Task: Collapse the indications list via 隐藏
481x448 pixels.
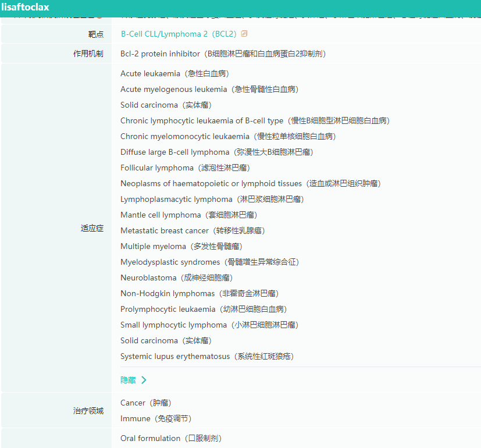Action: tap(128, 380)
